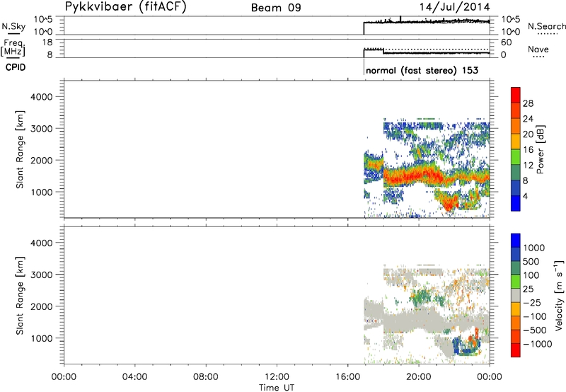Screen dimensions: 566x392
Task: Click the Slant Range [km] label of the power panel
Action: point(20,149)
